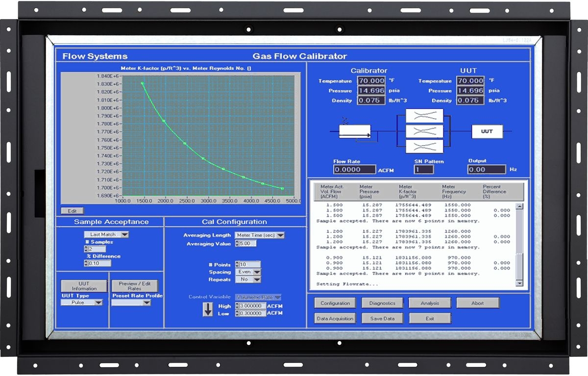Click the Abort button
This screenshot has height=376, width=588.
click(478, 303)
